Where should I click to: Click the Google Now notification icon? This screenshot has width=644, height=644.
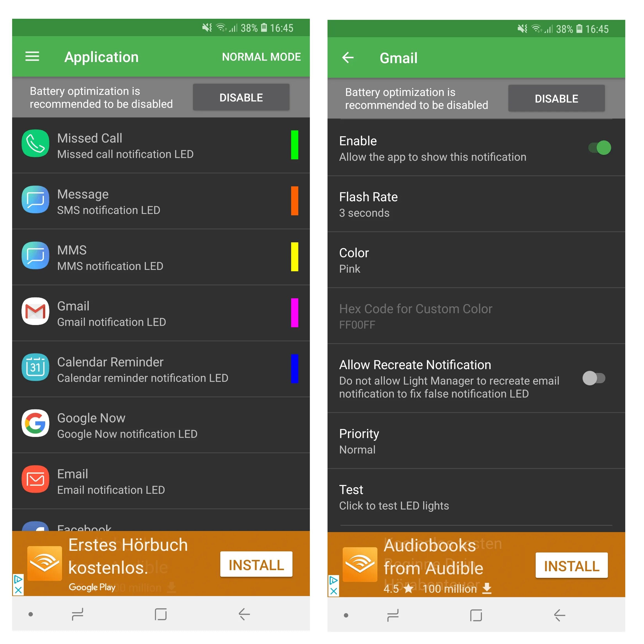pyautogui.click(x=33, y=424)
